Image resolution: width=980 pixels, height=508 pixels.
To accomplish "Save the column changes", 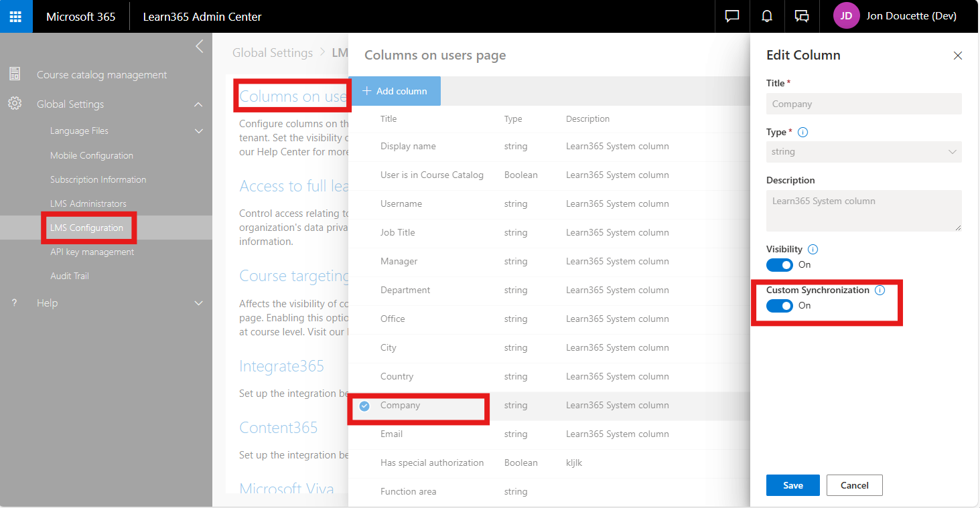I will click(x=793, y=485).
